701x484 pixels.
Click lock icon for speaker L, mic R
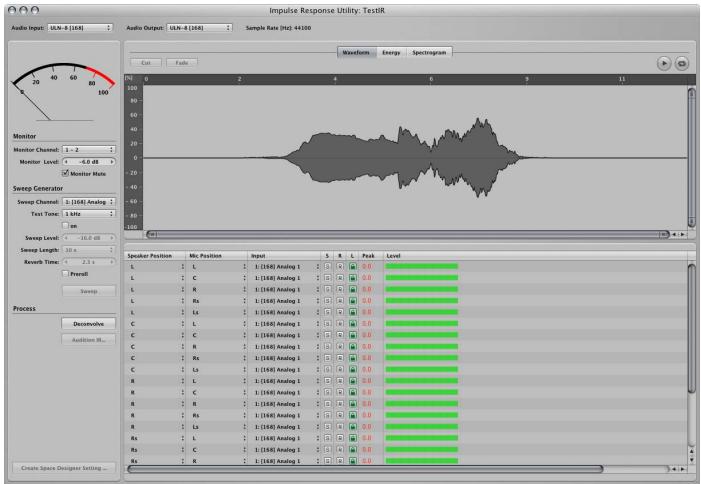coord(352,290)
